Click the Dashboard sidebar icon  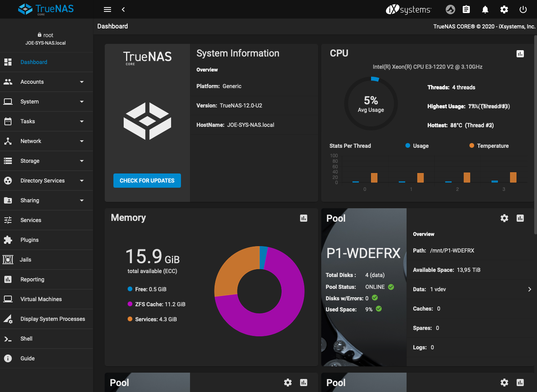click(x=8, y=62)
